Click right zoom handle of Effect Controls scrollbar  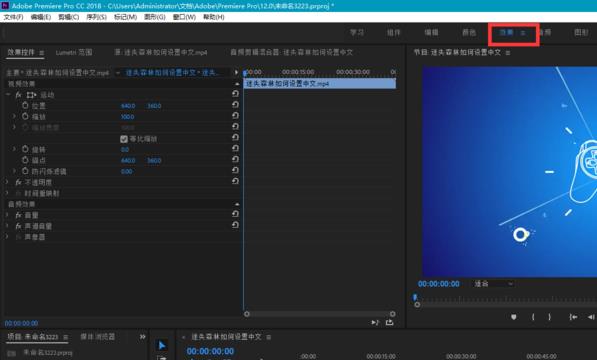(x=393, y=314)
